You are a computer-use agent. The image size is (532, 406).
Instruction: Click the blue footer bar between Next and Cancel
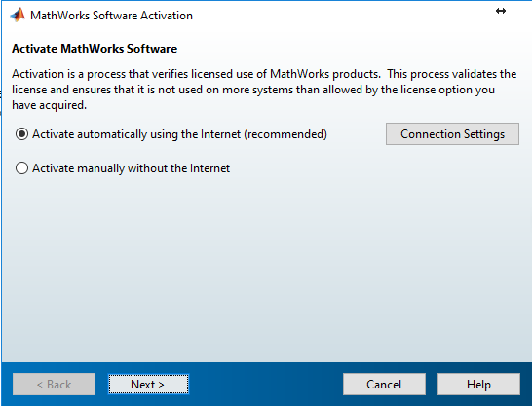coord(266,385)
